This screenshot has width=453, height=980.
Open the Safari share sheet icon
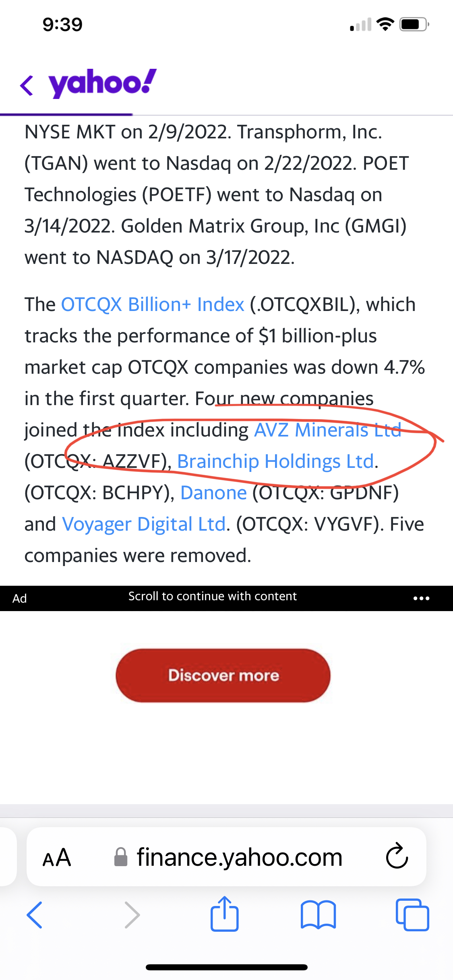pyautogui.click(x=225, y=914)
